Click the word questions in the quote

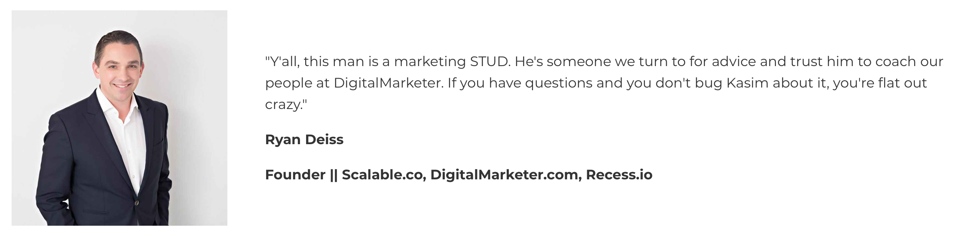click(559, 84)
